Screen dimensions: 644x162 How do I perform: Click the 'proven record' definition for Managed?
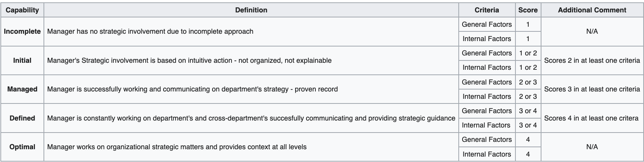click(192, 89)
